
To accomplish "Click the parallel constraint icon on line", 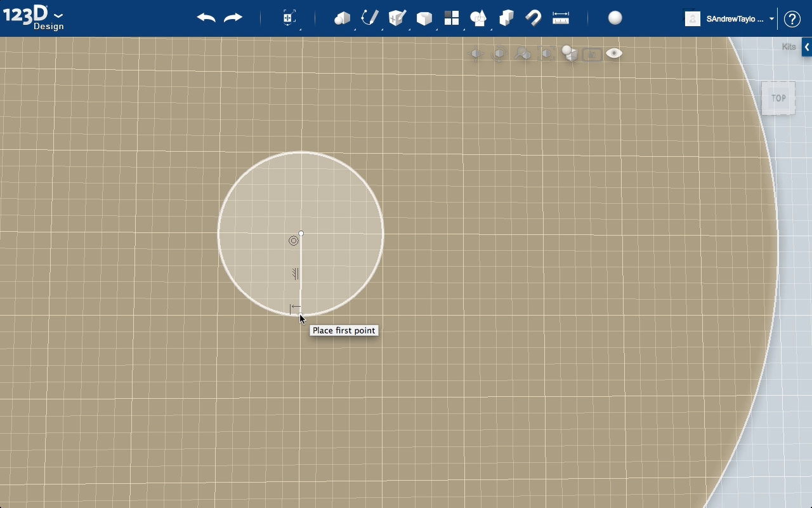I will click(x=295, y=274).
